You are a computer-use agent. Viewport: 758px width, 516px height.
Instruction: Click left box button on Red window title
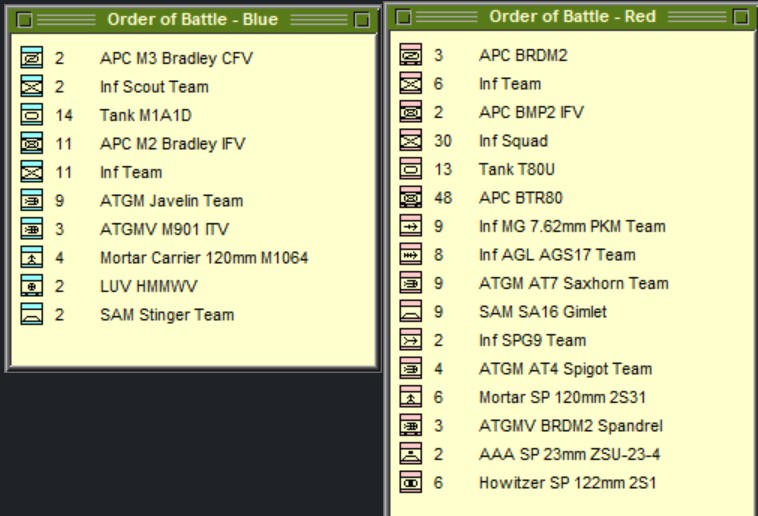[403, 17]
